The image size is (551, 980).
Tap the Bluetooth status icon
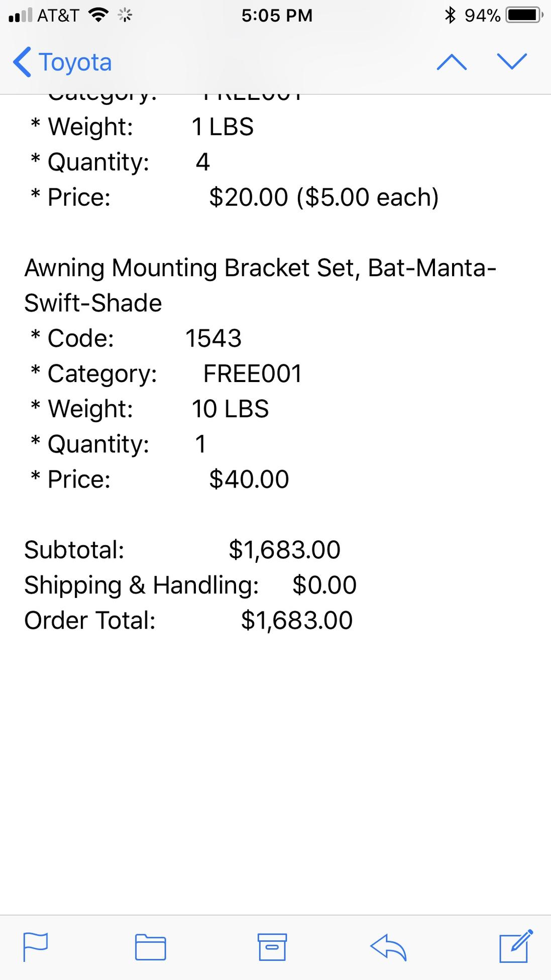[450, 16]
